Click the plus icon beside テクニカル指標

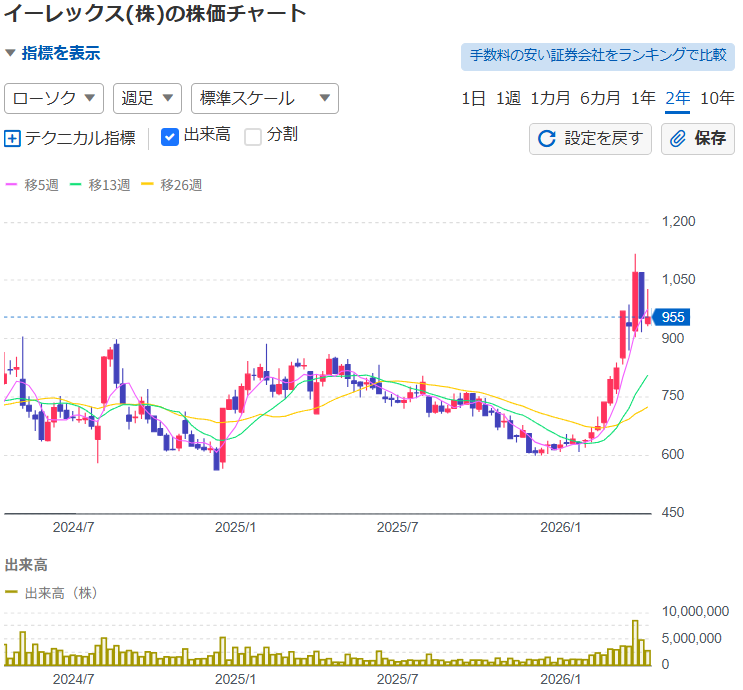pyautogui.click(x=13, y=138)
